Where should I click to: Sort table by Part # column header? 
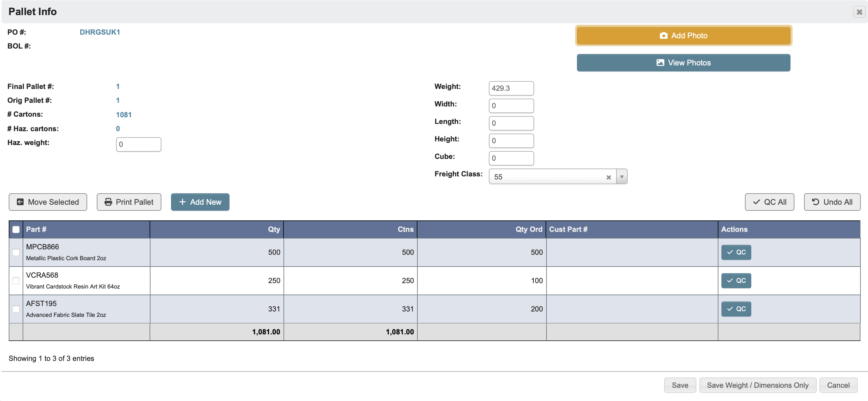point(36,229)
